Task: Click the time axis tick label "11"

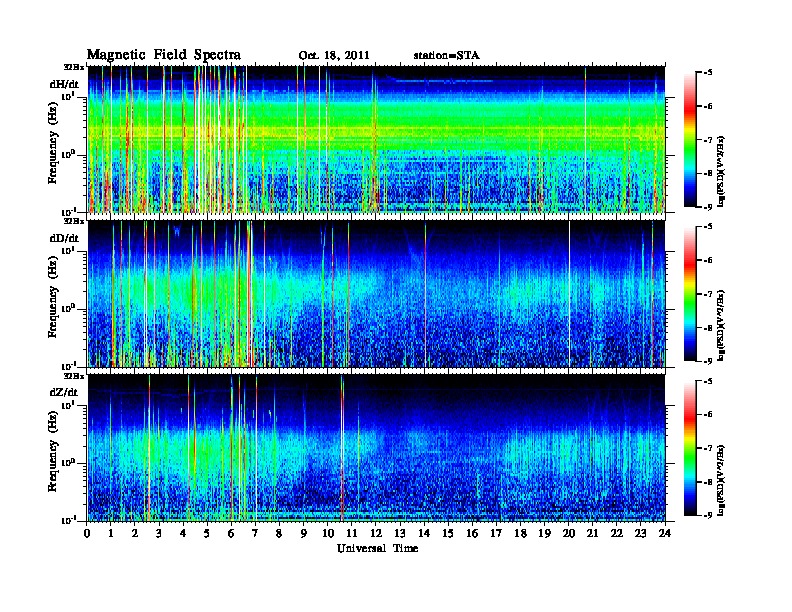Action: point(352,533)
